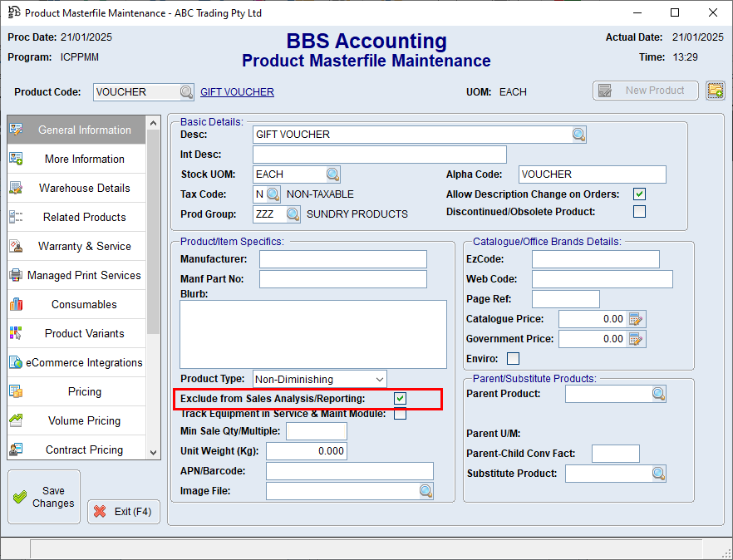733x560 pixels.
Task: Click the Catalogue Price calculator icon
Action: 636,319
